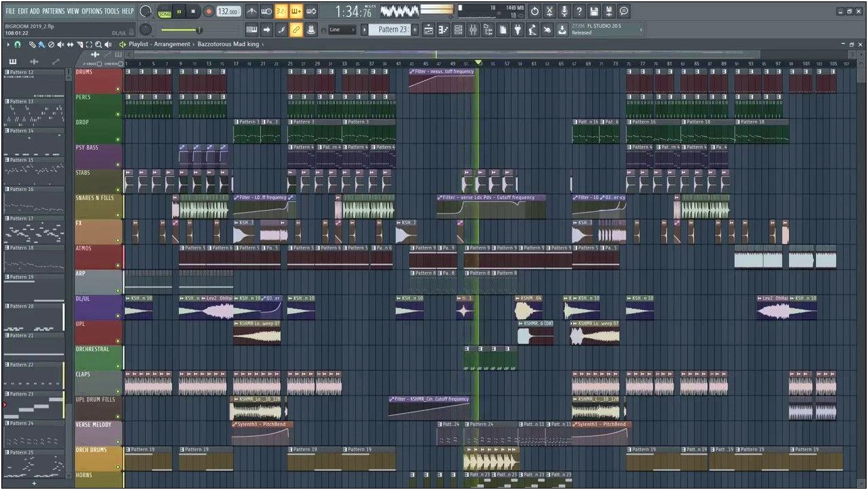The height and width of the screenshot is (490, 868).
Task: Toggle the overdub/blend recording button
Action: pos(296,11)
